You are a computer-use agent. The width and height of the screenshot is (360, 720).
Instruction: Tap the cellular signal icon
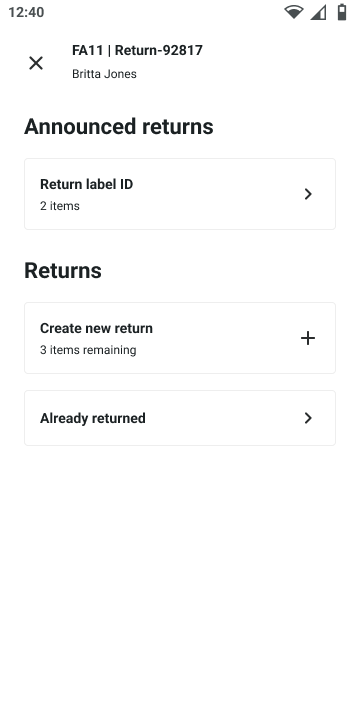coord(318,12)
